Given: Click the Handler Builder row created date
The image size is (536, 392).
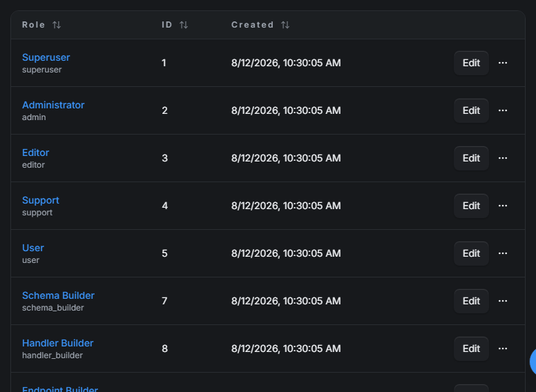Looking at the screenshot, I should coord(286,349).
